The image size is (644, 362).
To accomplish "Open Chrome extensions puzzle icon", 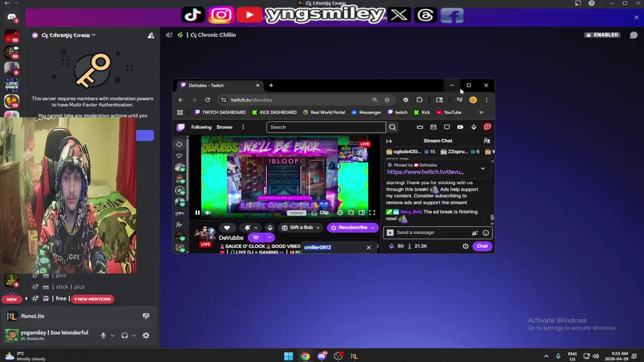I will click(419, 100).
